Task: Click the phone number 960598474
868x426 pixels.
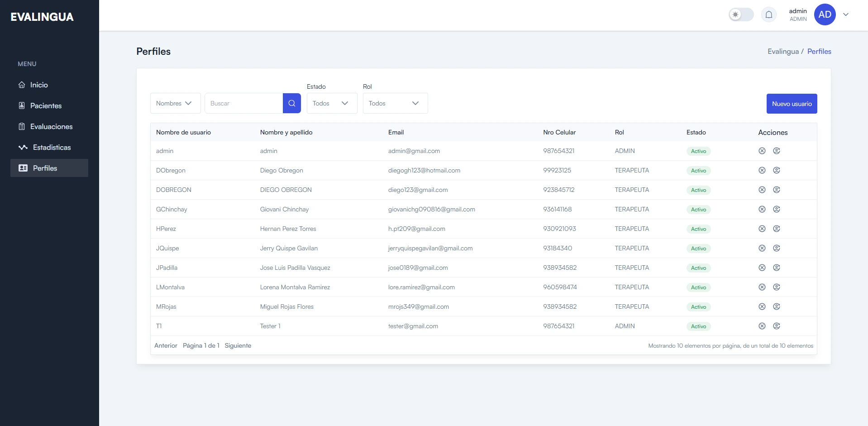Action: 560,287
